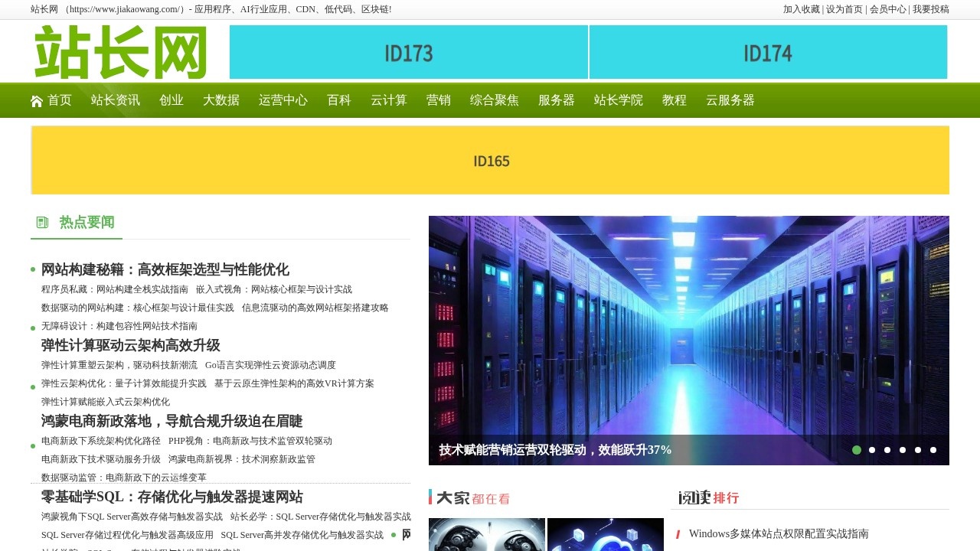Click the 我要投稿 link
The width and height of the screenshot is (980, 551).
coord(931,9)
